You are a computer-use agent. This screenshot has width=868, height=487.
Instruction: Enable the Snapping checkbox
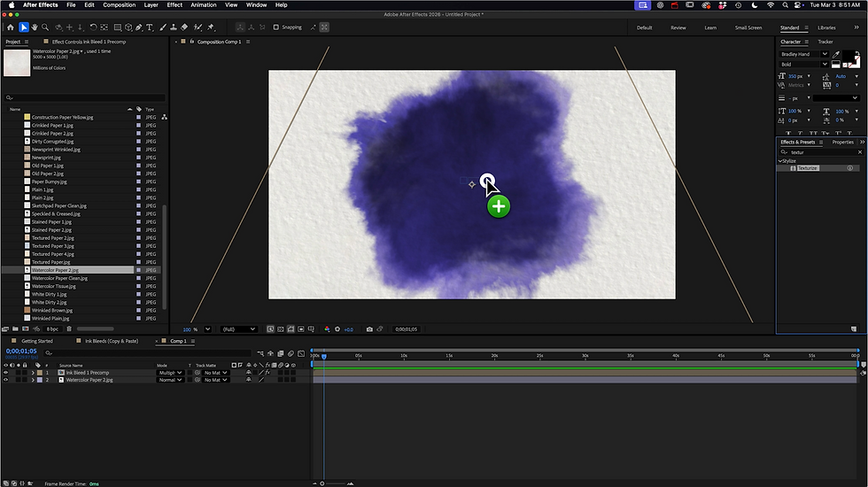(x=275, y=27)
